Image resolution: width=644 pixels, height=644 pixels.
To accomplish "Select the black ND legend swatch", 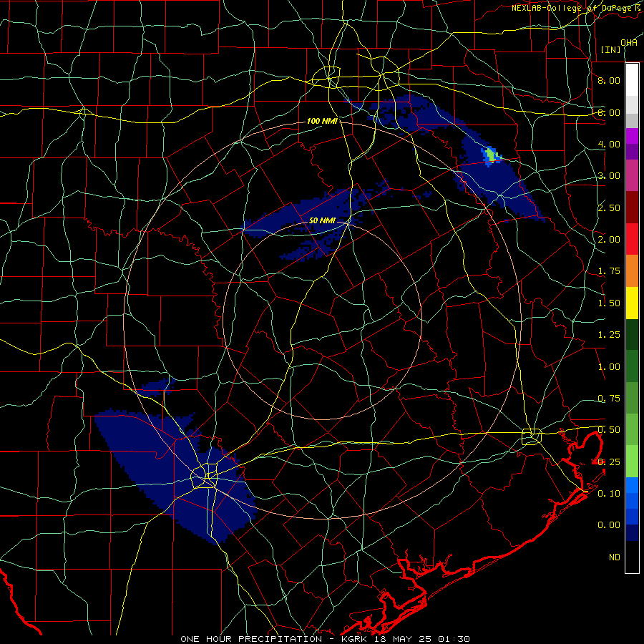I will click(632, 557).
